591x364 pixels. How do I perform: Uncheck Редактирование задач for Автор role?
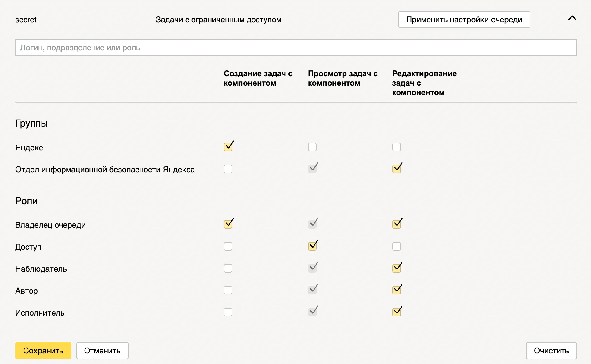pyautogui.click(x=396, y=290)
